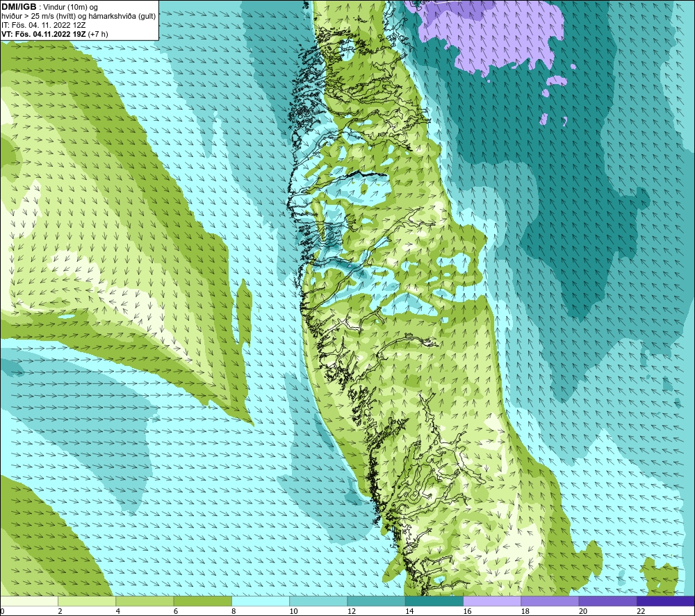The width and height of the screenshot is (695, 616).
Task: Click the 'DMI/IGB' title text
Action: tap(19, 7)
